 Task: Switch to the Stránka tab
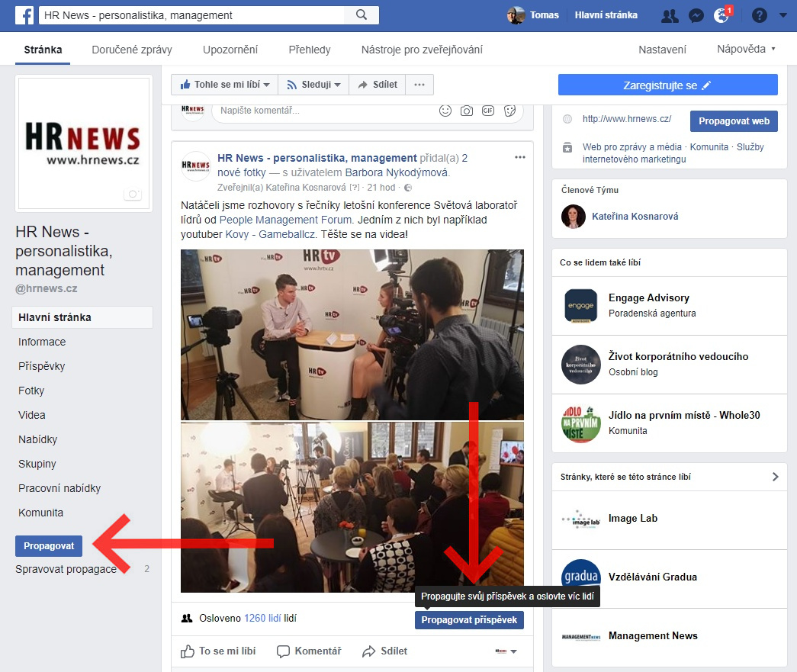pyautogui.click(x=43, y=50)
